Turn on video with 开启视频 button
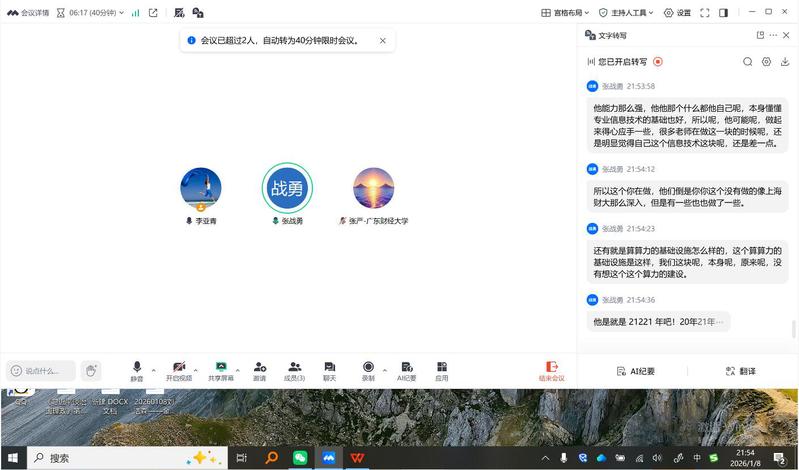799x470 pixels. pyautogui.click(x=178, y=368)
